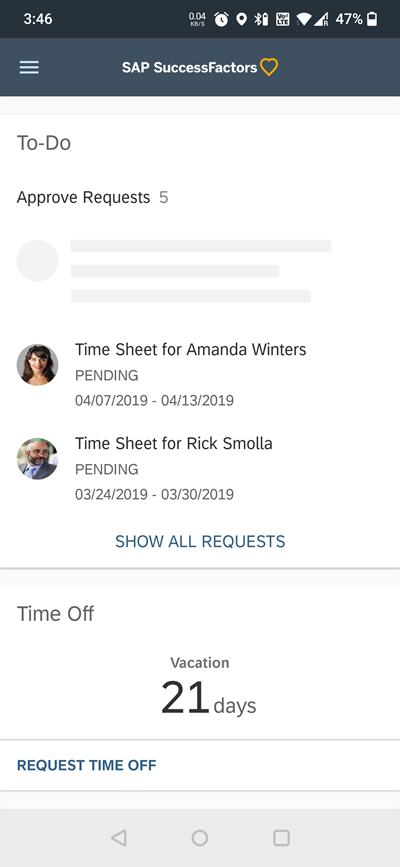Image resolution: width=400 pixels, height=867 pixels.
Task: Tap Amanda Winters' profile photo
Action: pyautogui.click(x=37, y=365)
